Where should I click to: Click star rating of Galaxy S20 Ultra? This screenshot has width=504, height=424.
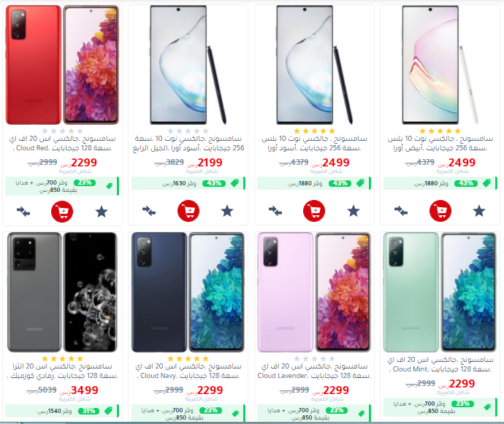[62, 358]
